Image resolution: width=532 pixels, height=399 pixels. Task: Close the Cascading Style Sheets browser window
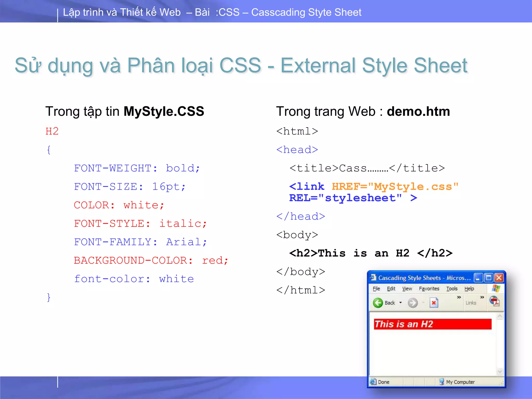499,278
